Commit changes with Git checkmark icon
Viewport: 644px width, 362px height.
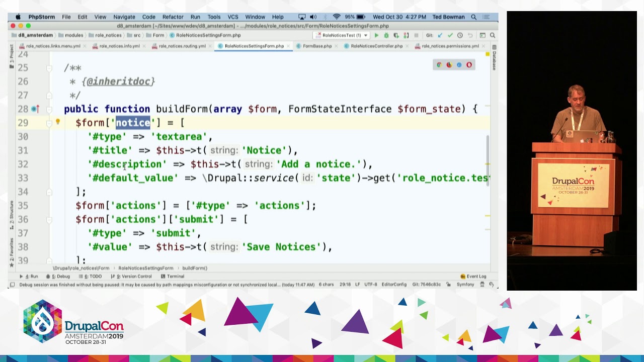click(450, 35)
